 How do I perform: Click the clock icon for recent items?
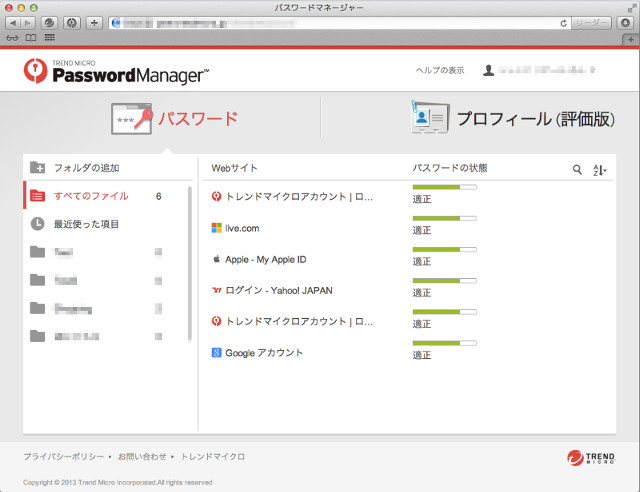[37, 224]
